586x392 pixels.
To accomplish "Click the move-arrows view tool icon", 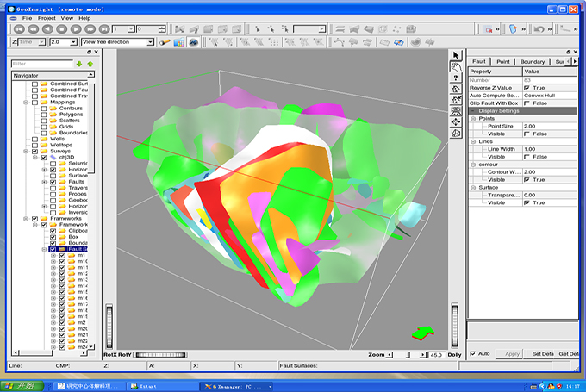I will tap(456, 121).
